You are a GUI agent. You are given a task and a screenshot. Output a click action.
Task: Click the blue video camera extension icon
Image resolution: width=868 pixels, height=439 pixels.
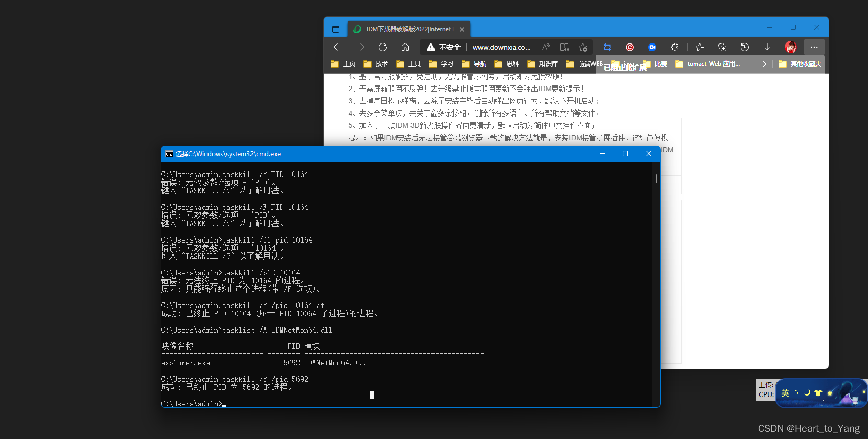pos(652,47)
